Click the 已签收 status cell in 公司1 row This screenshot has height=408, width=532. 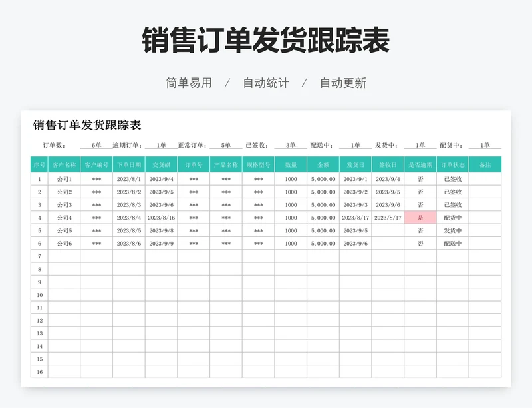click(x=453, y=179)
